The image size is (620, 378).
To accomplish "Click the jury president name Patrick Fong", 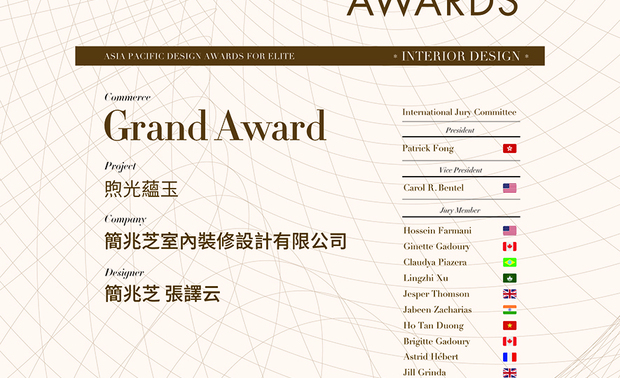I will (428, 148).
